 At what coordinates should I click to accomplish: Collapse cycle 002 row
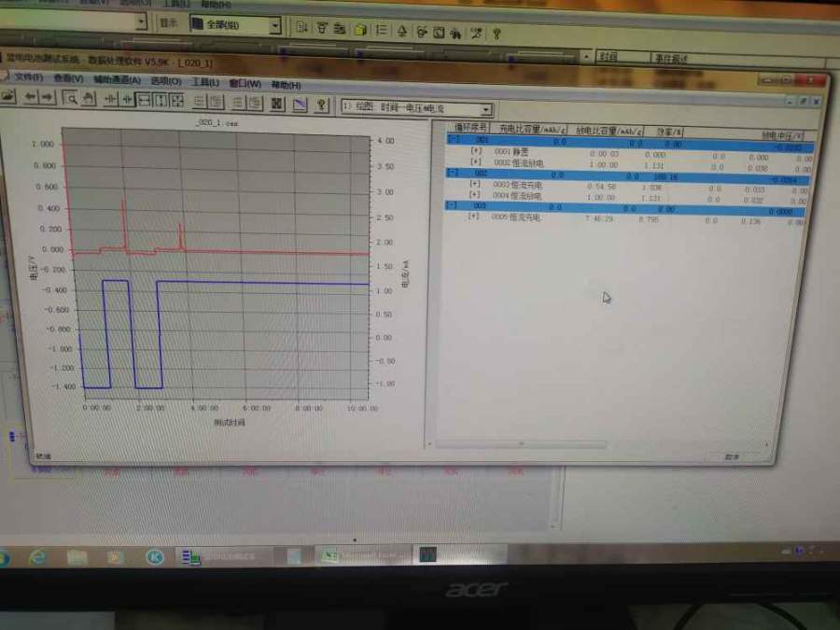[453, 173]
